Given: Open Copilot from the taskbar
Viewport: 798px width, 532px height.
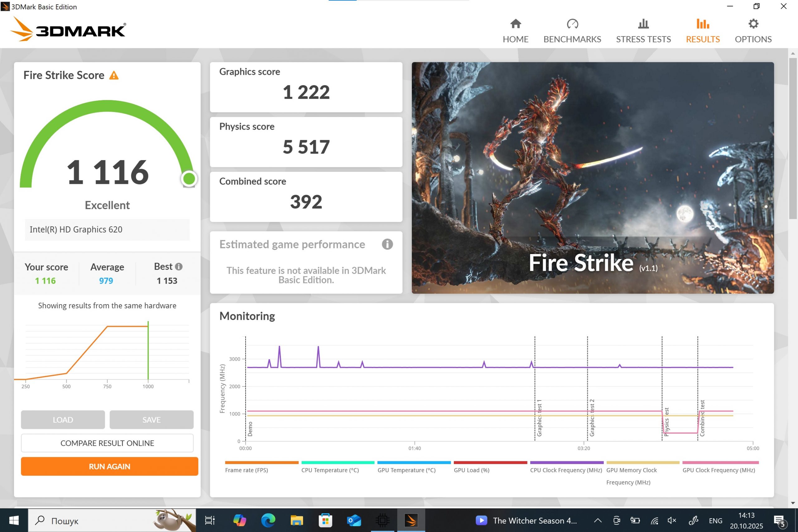Looking at the screenshot, I should [239, 520].
